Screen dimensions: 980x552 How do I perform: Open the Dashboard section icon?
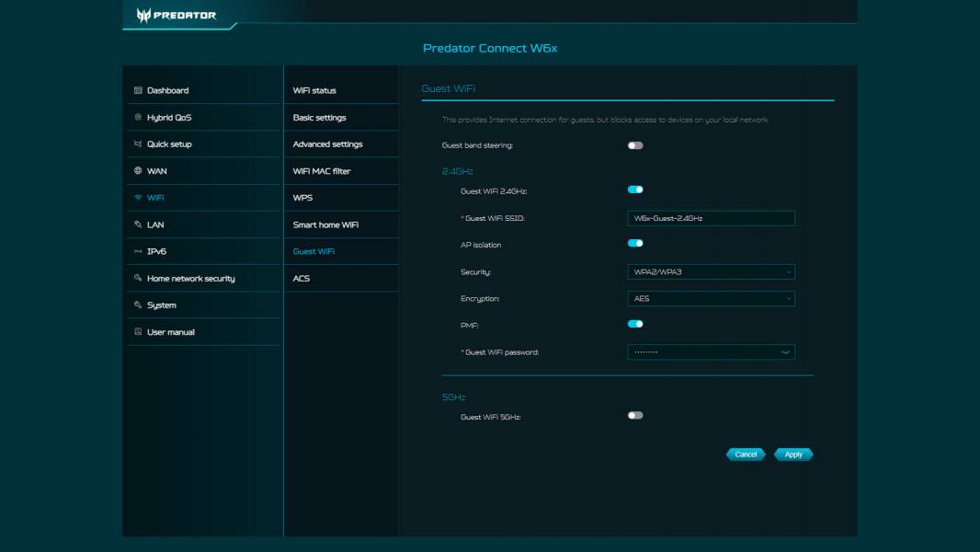point(136,90)
